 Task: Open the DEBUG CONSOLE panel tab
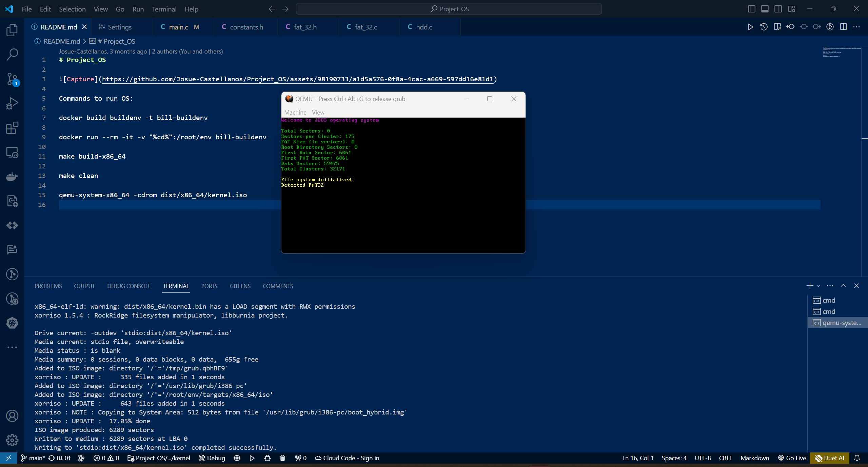click(x=129, y=286)
